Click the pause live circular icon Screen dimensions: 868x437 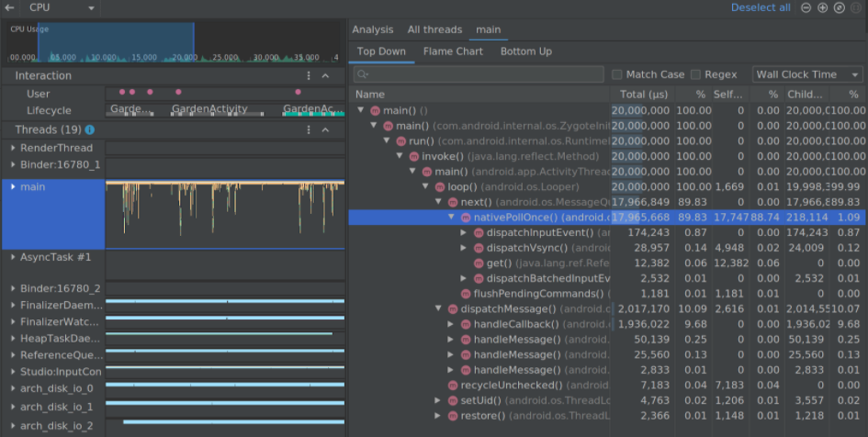tap(856, 7)
